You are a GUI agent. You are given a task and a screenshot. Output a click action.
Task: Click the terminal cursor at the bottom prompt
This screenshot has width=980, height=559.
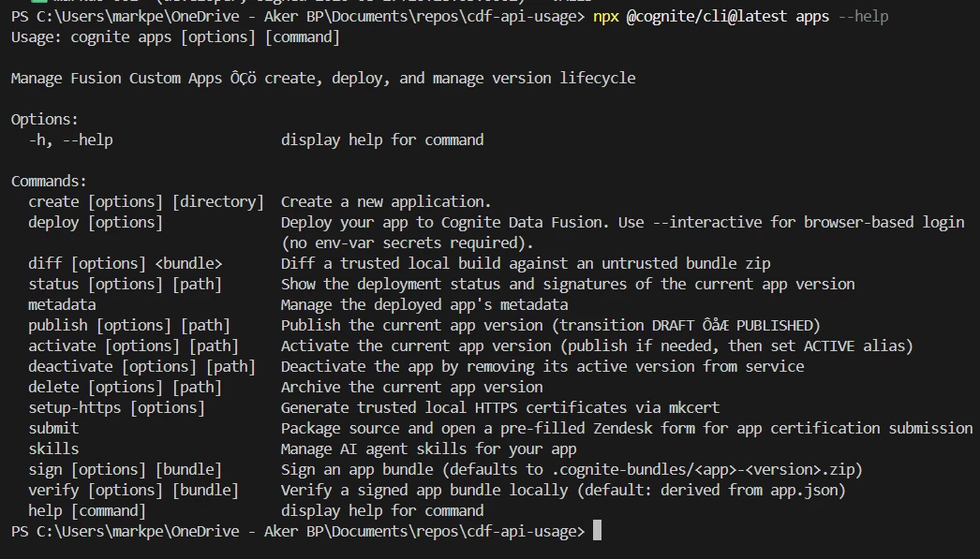tap(598, 531)
